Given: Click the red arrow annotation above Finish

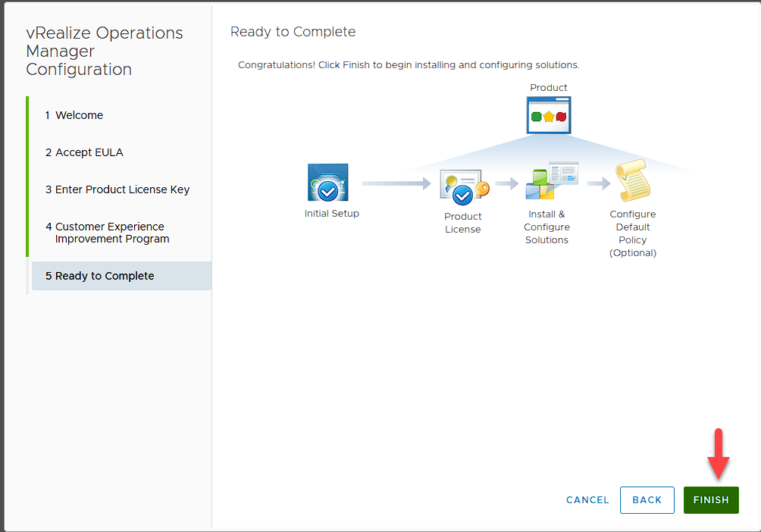Looking at the screenshot, I should coord(720,454).
